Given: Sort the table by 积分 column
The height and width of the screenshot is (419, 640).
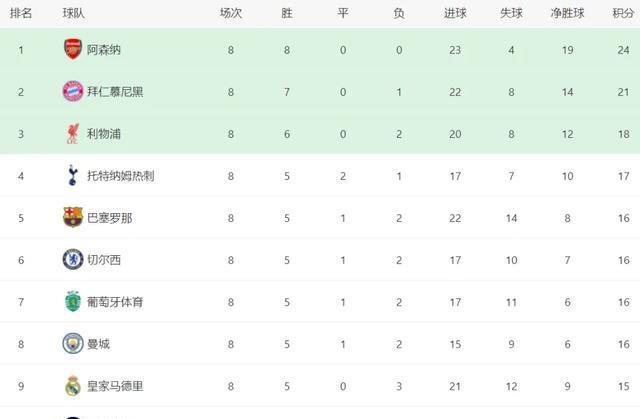Looking at the screenshot, I should click(x=623, y=13).
